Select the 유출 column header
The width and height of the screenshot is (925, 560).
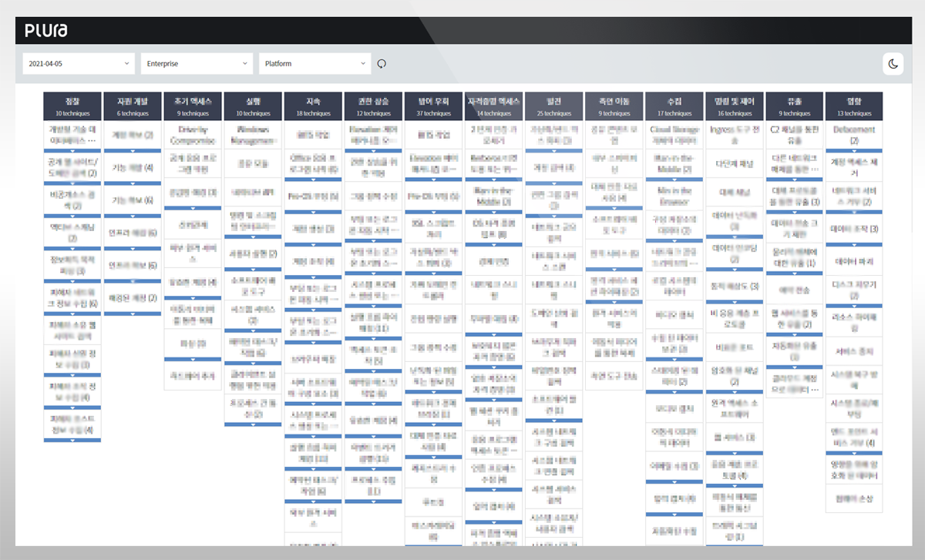pyautogui.click(x=794, y=106)
